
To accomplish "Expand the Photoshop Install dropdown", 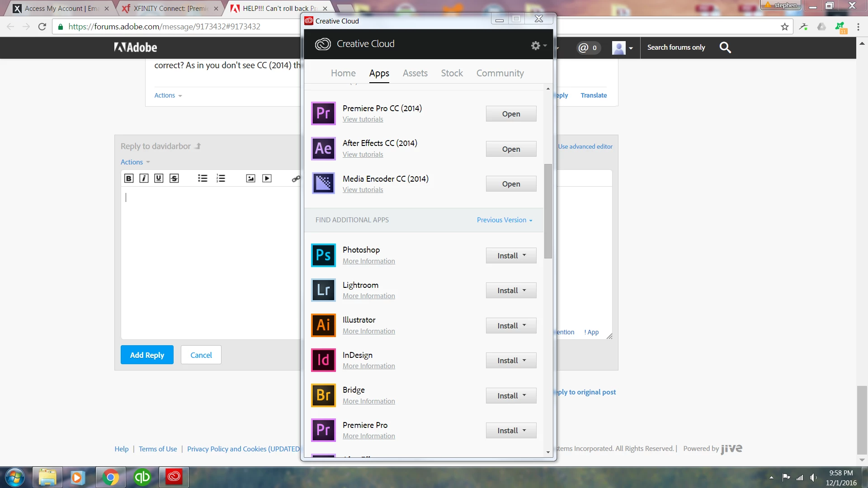I will tap(524, 255).
